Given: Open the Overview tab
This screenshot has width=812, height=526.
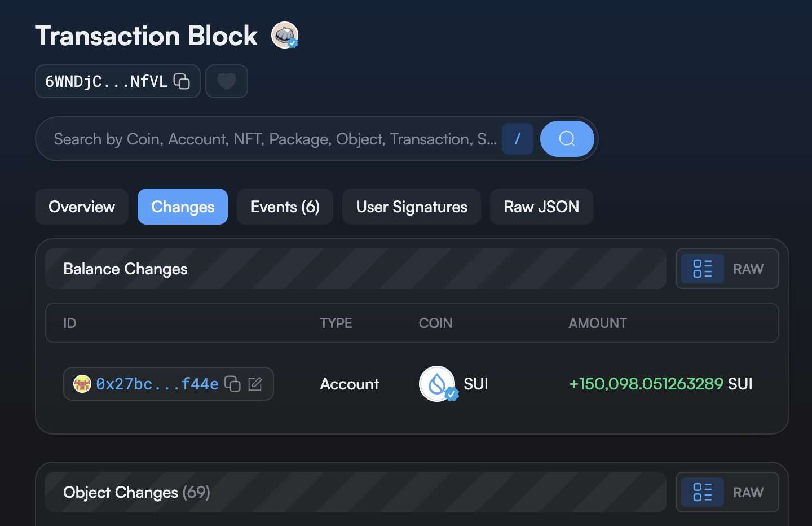Looking at the screenshot, I should (x=82, y=207).
